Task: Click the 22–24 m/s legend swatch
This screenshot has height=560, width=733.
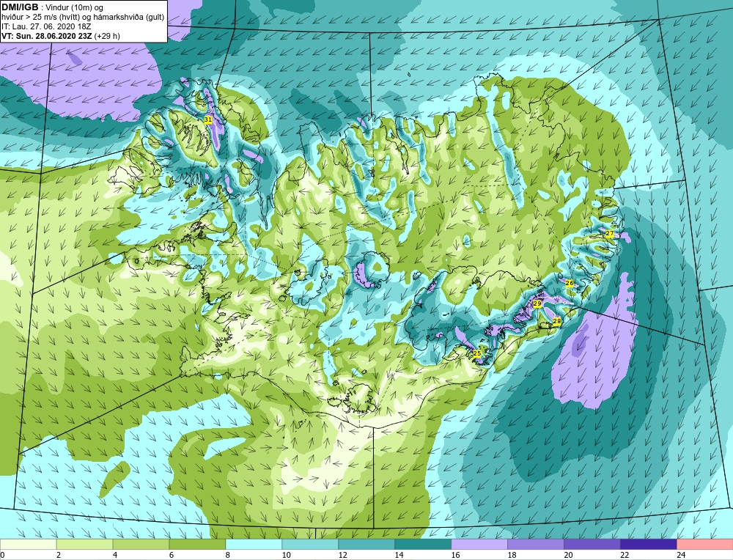Action: (x=649, y=544)
